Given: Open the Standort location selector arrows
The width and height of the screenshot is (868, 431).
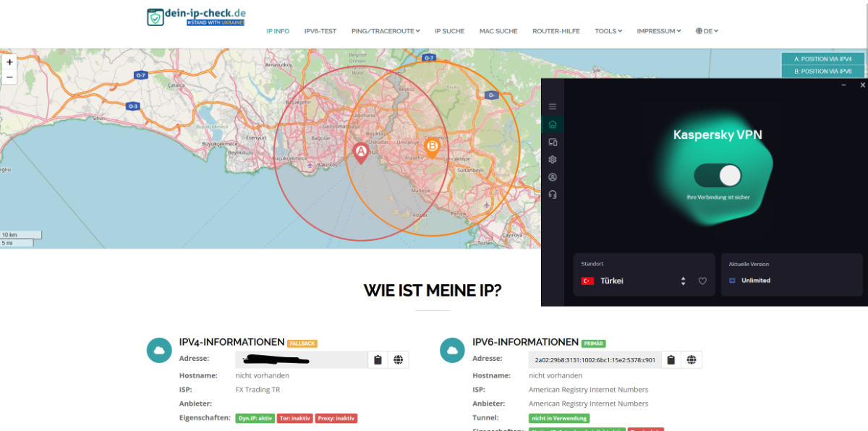Looking at the screenshot, I should [683, 281].
